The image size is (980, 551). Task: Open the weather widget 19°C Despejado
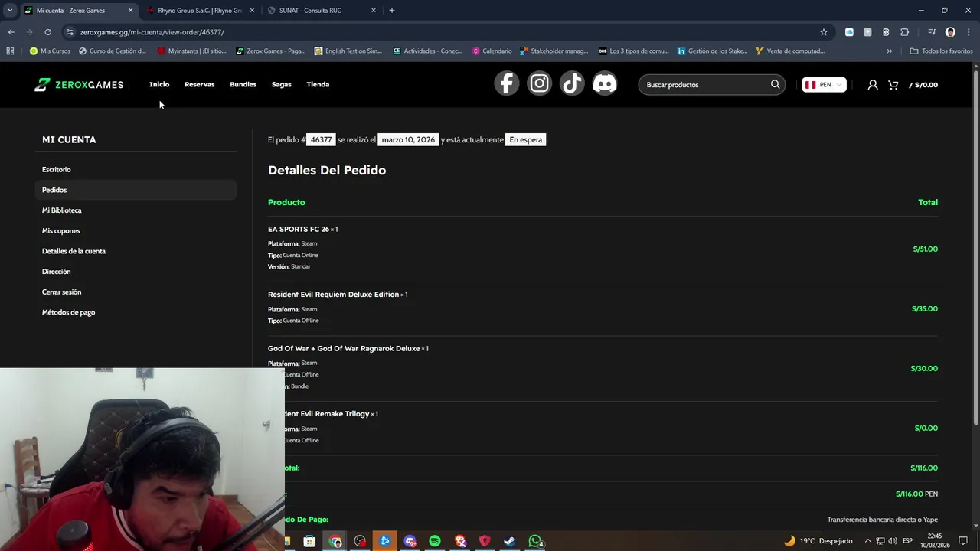(x=818, y=541)
